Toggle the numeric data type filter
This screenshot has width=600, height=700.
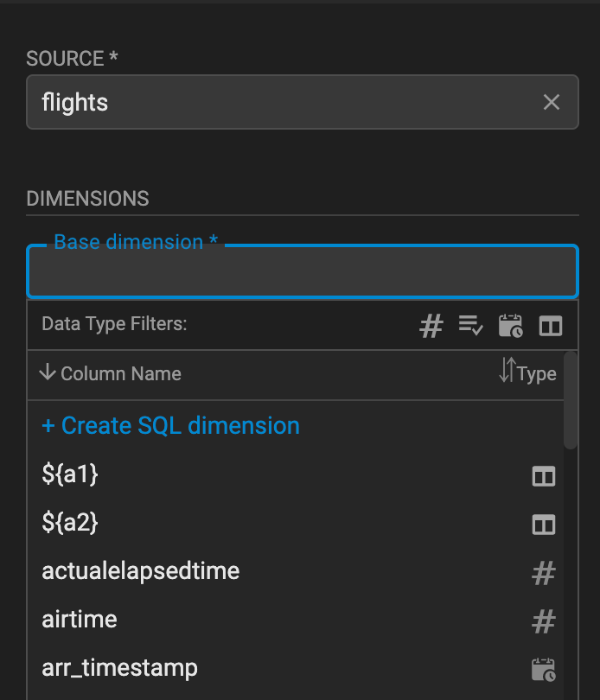pyautogui.click(x=431, y=326)
